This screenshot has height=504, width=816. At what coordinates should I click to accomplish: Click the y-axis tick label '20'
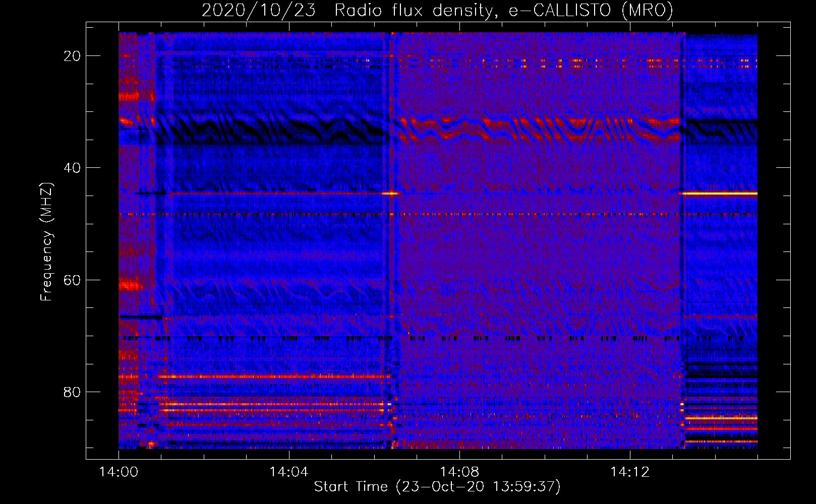tap(72, 56)
